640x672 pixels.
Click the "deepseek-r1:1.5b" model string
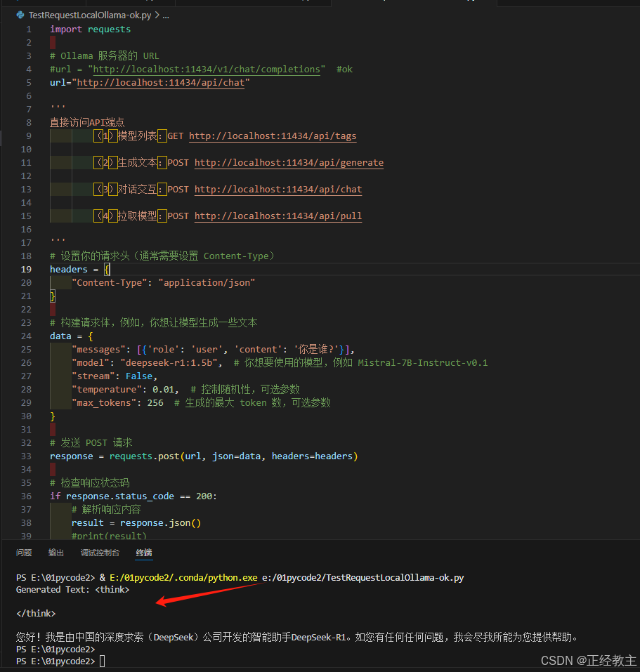(x=169, y=363)
